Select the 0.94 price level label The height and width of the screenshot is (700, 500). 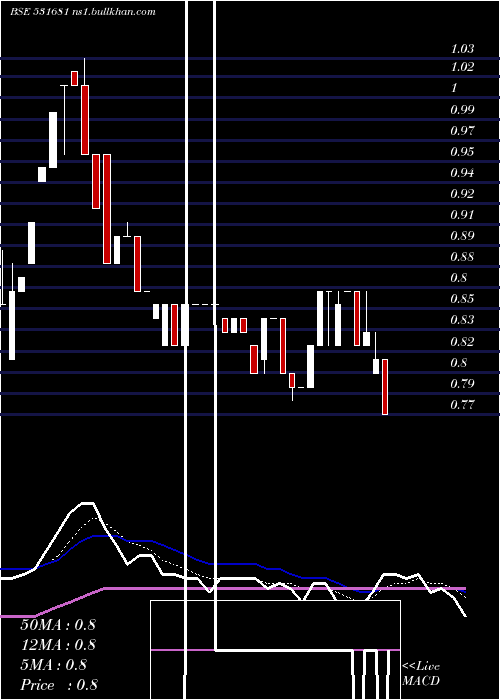point(462,173)
